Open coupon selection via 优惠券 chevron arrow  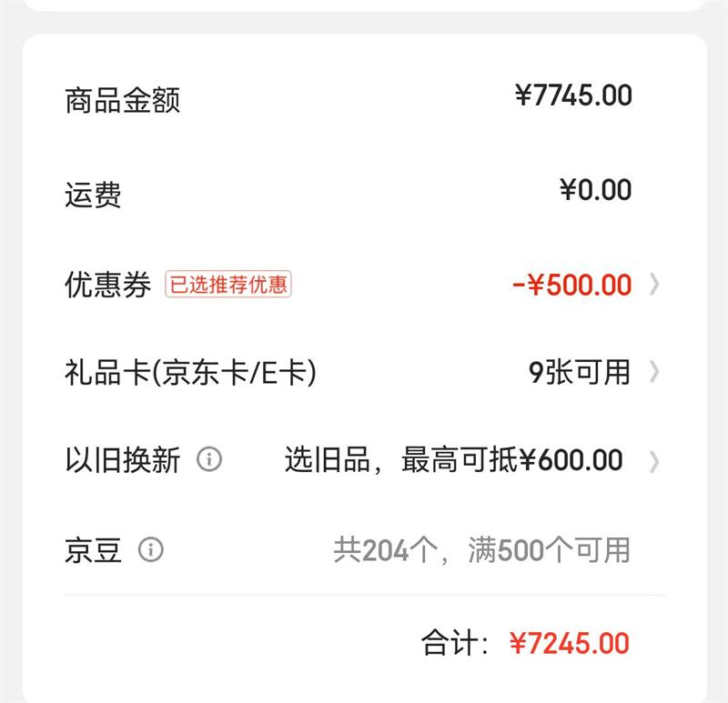(654, 285)
